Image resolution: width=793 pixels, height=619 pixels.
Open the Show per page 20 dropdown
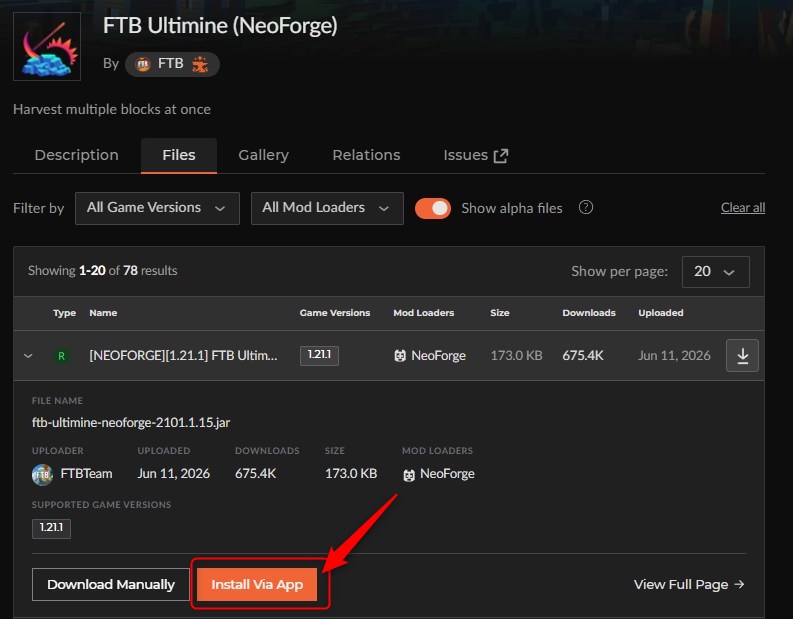click(716, 272)
